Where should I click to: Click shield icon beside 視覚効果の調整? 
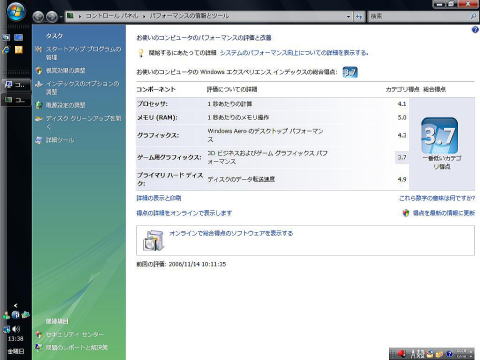point(39,70)
